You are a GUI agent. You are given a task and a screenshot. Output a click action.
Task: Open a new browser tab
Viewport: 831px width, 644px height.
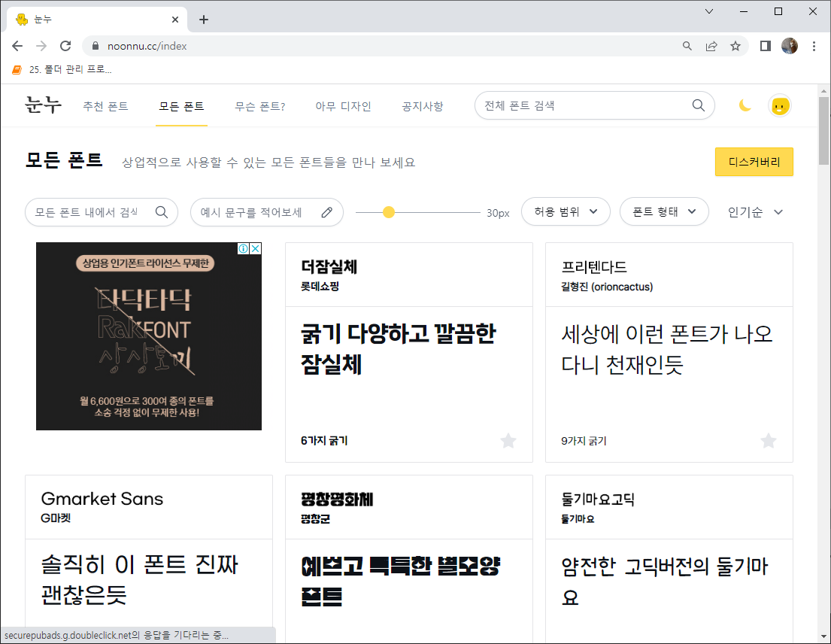pyautogui.click(x=204, y=20)
